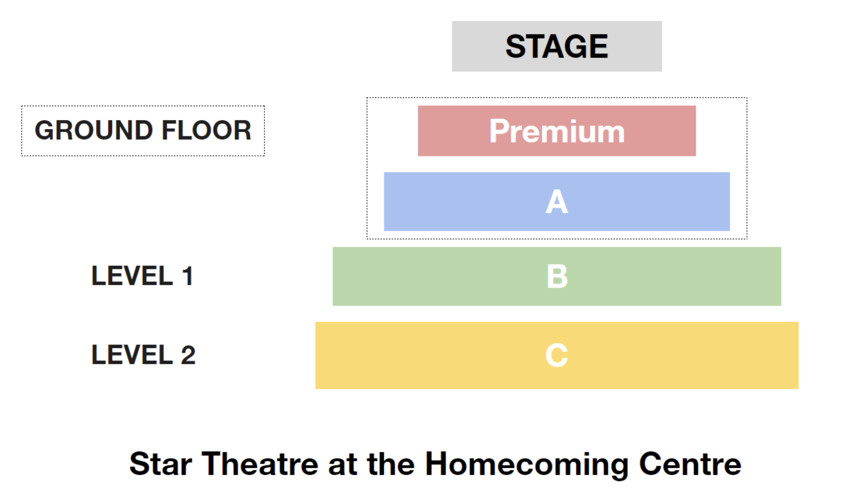This screenshot has height=504, width=865.
Task: Click the numeral 1 in LEVEL 1
Action: [188, 276]
